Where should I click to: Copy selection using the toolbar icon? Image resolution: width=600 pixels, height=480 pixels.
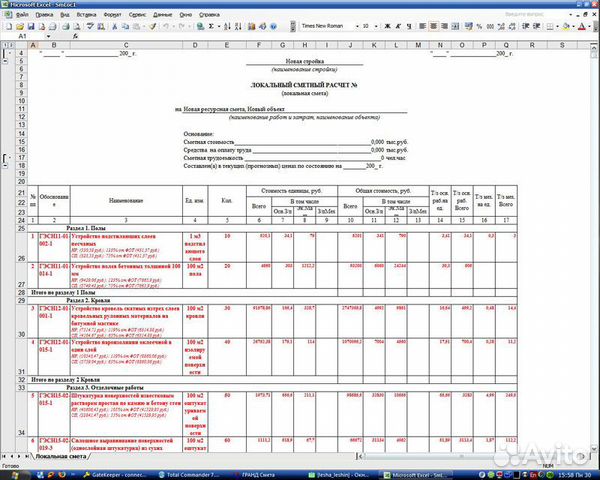coord(125,26)
